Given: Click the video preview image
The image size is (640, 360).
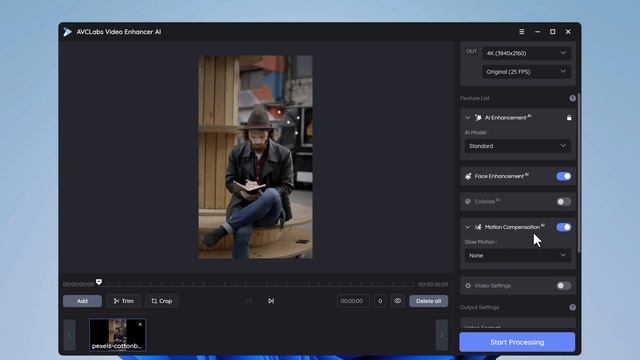Looking at the screenshot, I should 256,157.
